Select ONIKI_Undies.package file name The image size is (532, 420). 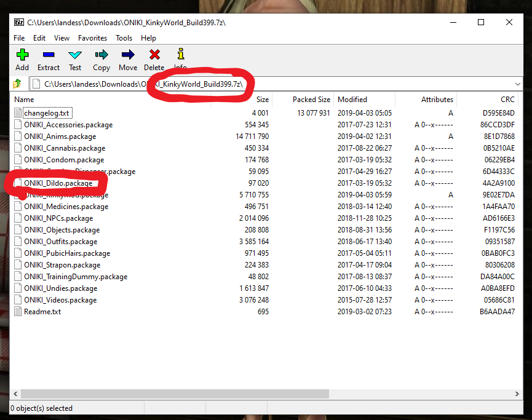click(61, 288)
